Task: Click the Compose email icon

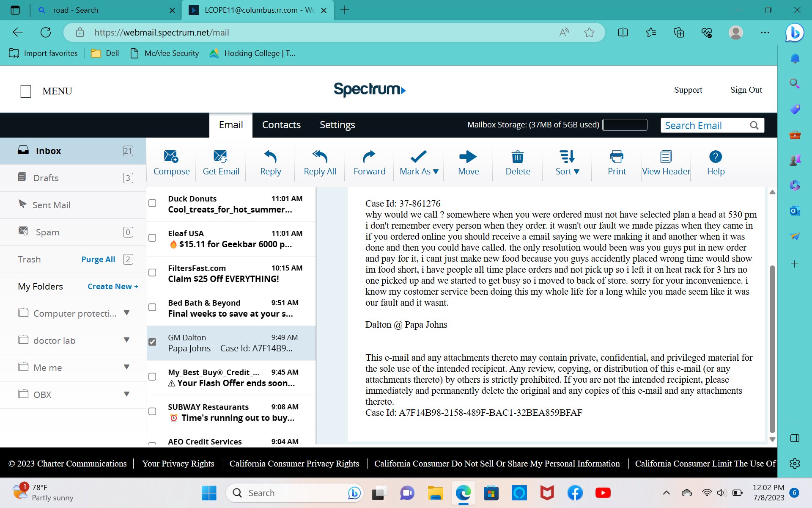Action: (x=171, y=157)
